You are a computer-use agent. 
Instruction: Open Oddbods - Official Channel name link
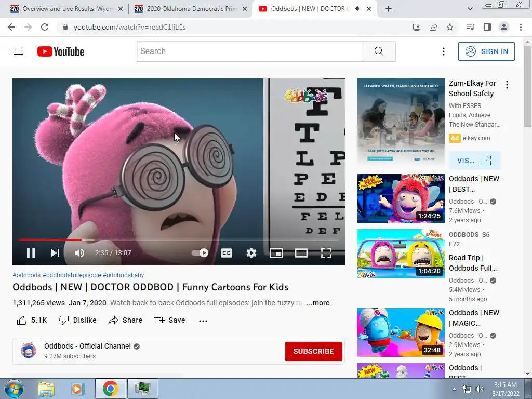tap(87, 346)
